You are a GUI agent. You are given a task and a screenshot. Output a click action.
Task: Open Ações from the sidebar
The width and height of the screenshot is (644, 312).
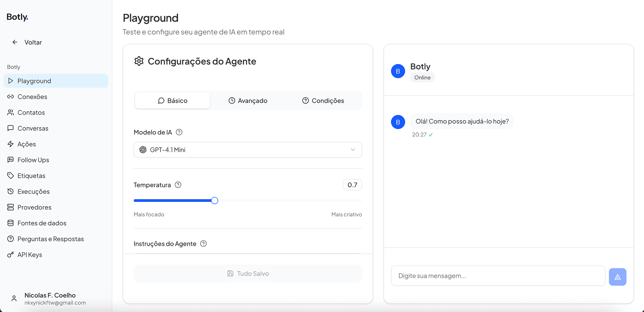point(26,144)
